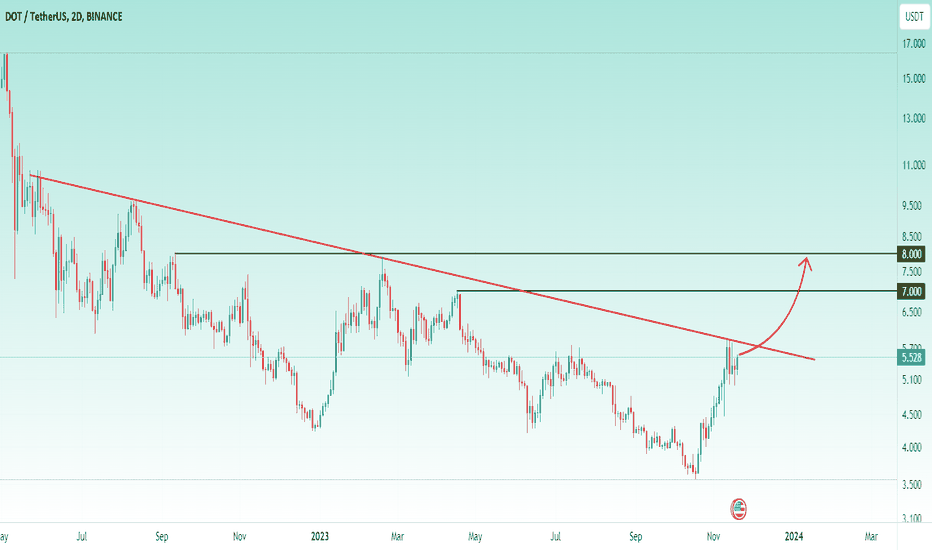Click the 2023 label on time axis
This screenshot has width=932, height=550.
tap(320, 536)
